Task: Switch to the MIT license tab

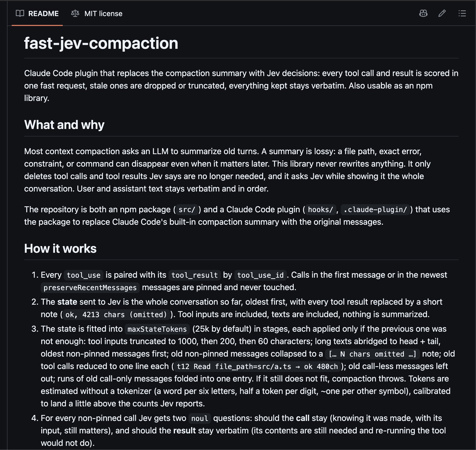Action: coord(97,13)
